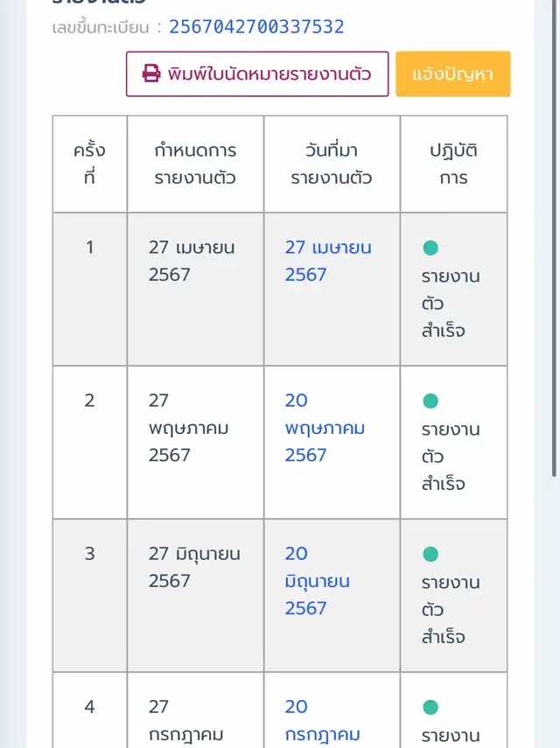
Task: Click the กำหนดการรายงานตัว column header
Action: (x=195, y=164)
